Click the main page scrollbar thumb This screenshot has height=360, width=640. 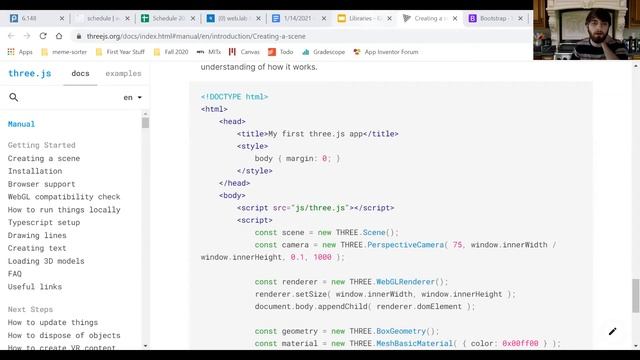coord(636,296)
